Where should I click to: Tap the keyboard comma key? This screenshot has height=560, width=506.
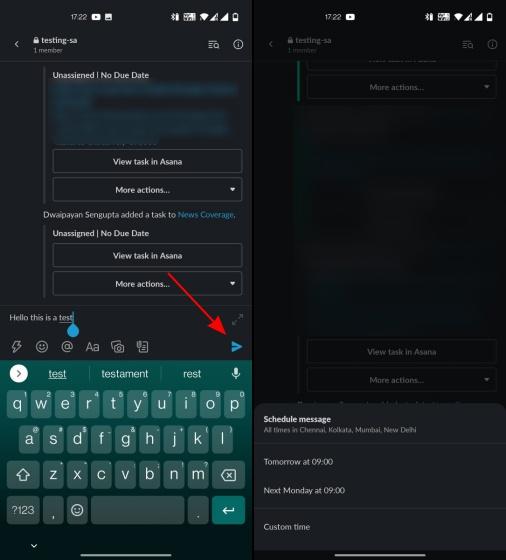(53, 510)
